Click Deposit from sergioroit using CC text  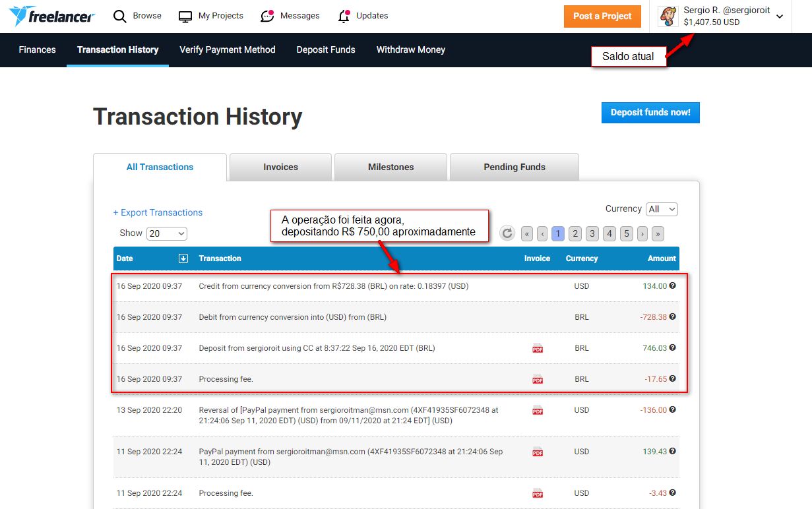pyautogui.click(x=317, y=348)
